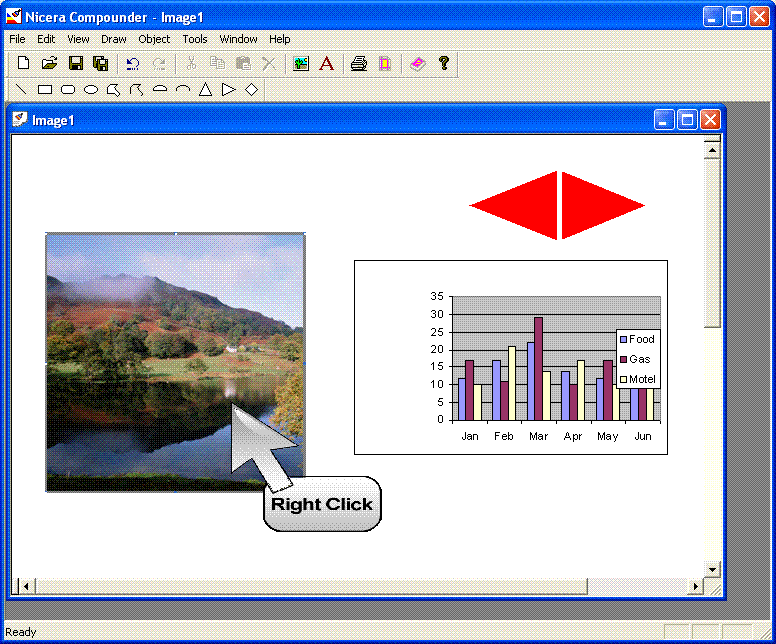Open the File menu

click(x=17, y=39)
